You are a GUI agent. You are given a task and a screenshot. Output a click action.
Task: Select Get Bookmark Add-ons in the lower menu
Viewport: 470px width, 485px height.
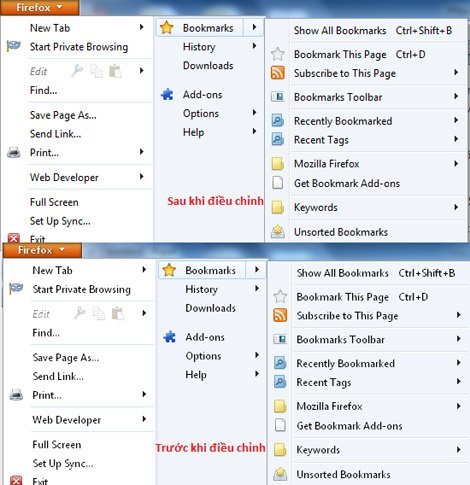click(x=349, y=426)
